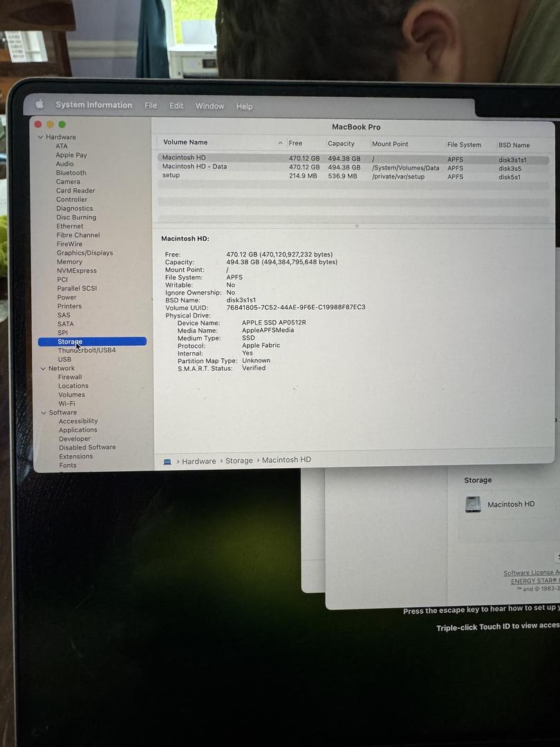Collapse the Hardware section in the sidebar
This screenshot has height=747, width=560.
[41, 137]
